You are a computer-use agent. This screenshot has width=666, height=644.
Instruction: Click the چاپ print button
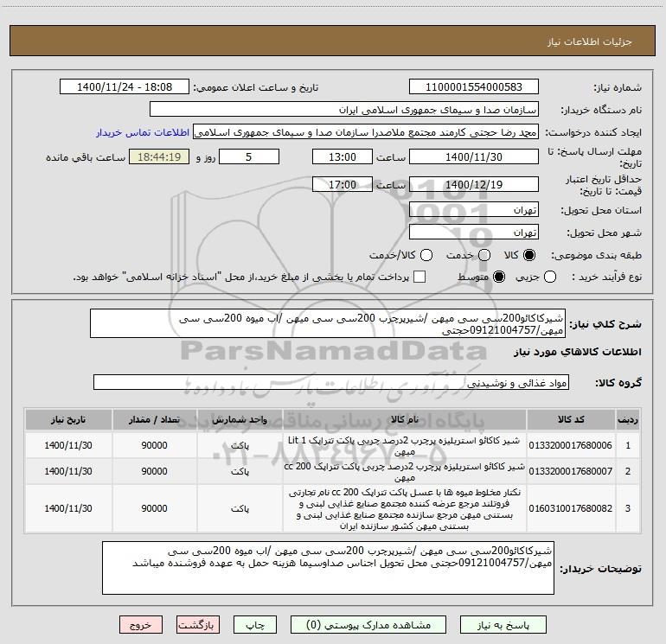pyautogui.click(x=255, y=625)
